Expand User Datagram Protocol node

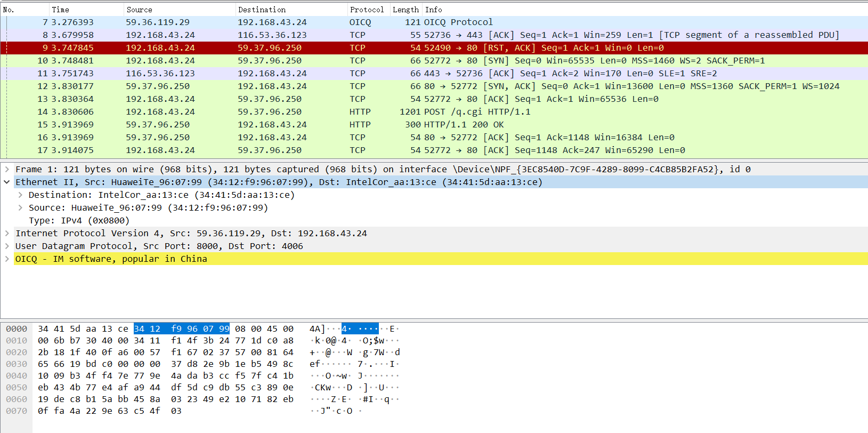pos(7,246)
